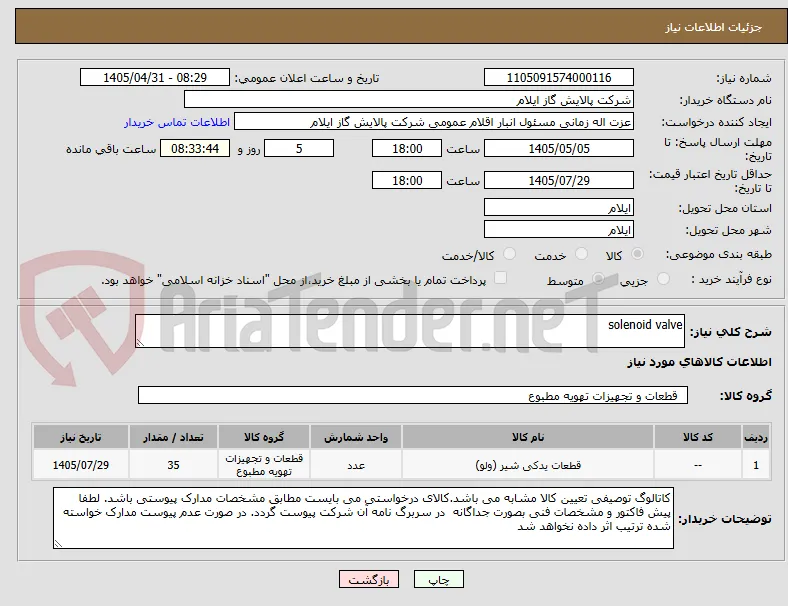This screenshot has height=606, width=788.
Task: Click the واحد شمارش column header
Action: (x=356, y=437)
